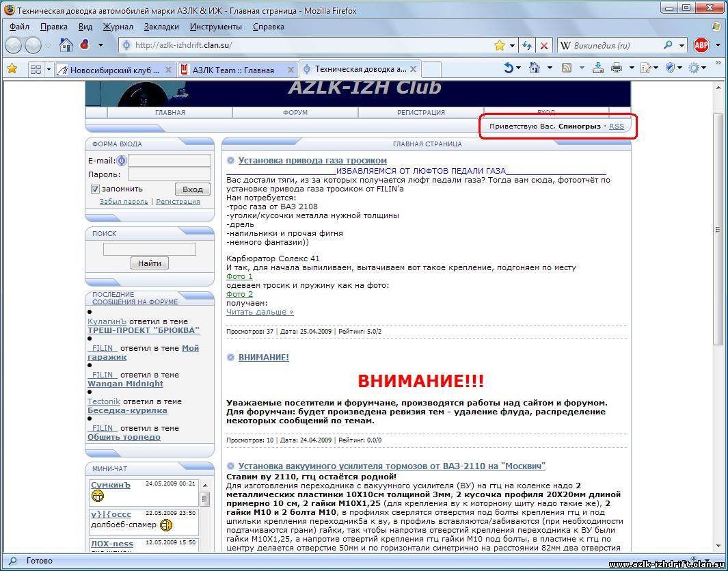Click the RSS feed toolbar icon

point(567,68)
